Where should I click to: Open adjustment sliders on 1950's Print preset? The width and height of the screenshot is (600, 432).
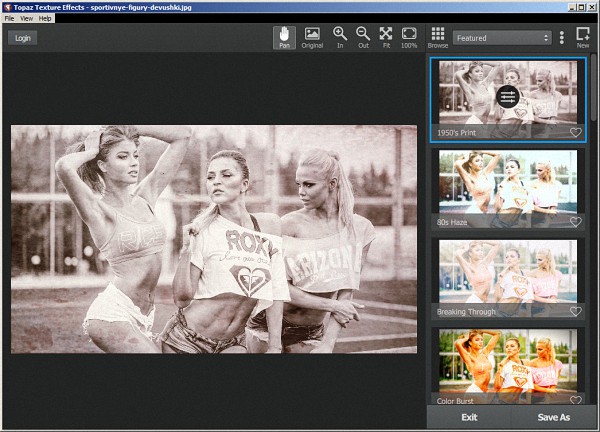pos(508,97)
